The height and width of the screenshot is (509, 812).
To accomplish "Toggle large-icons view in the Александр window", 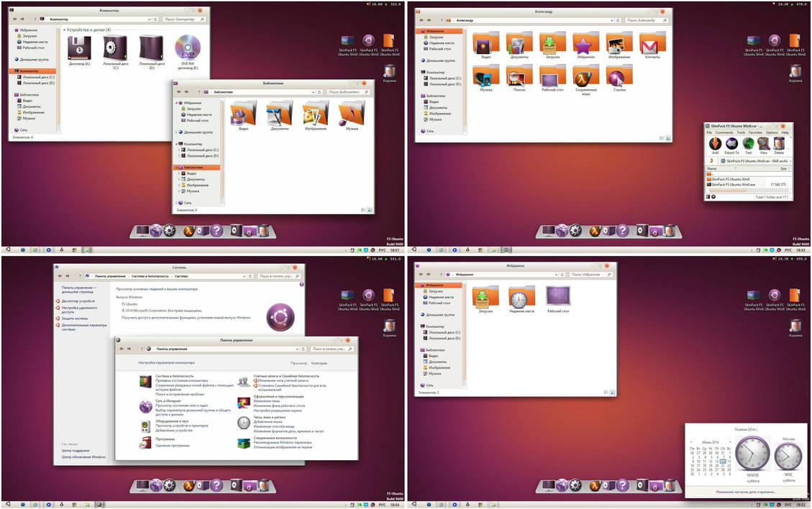I will (667, 139).
